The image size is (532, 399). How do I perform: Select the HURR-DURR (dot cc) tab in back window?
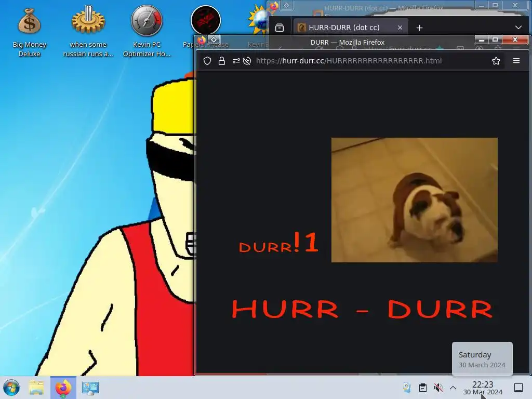point(351,28)
